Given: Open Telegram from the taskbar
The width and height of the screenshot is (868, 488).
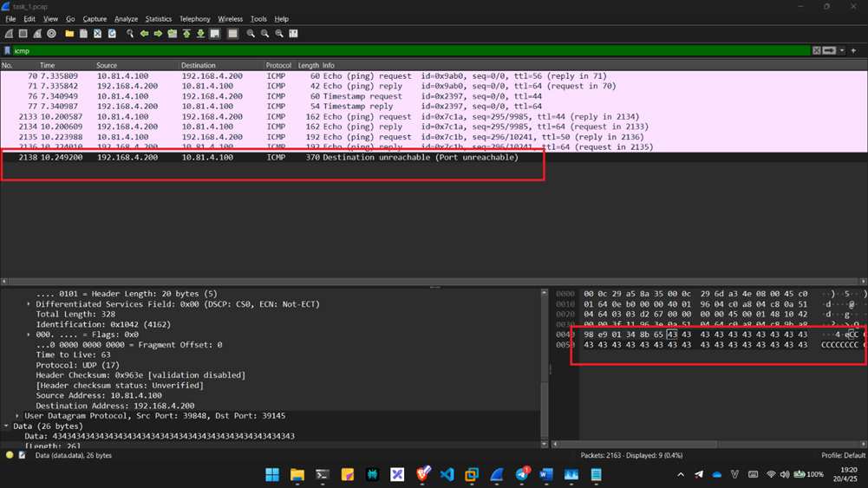Looking at the screenshot, I should [x=522, y=475].
